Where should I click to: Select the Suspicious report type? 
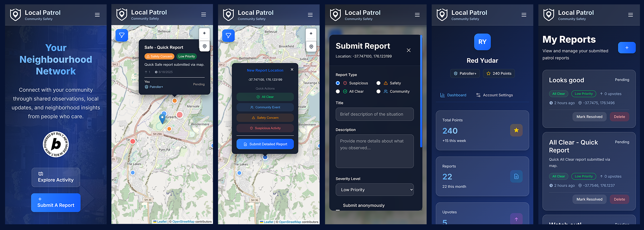(338, 83)
